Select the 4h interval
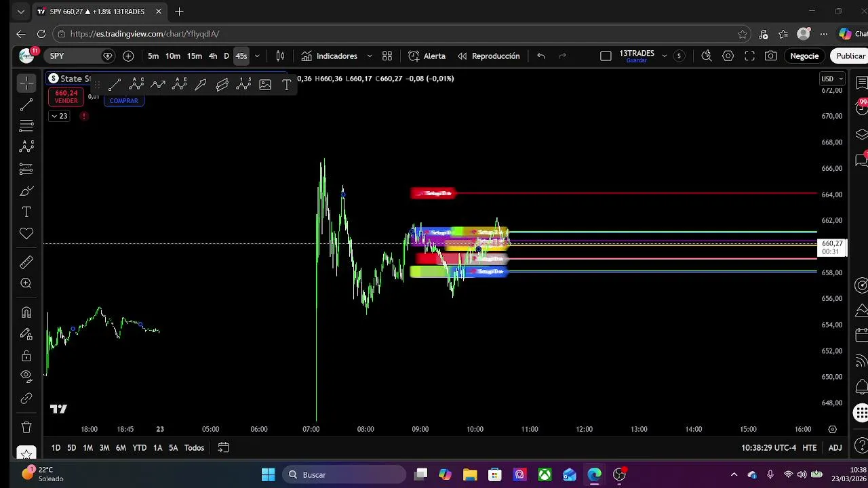Image resolution: width=868 pixels, height=488 pixels. coord(213,56)
